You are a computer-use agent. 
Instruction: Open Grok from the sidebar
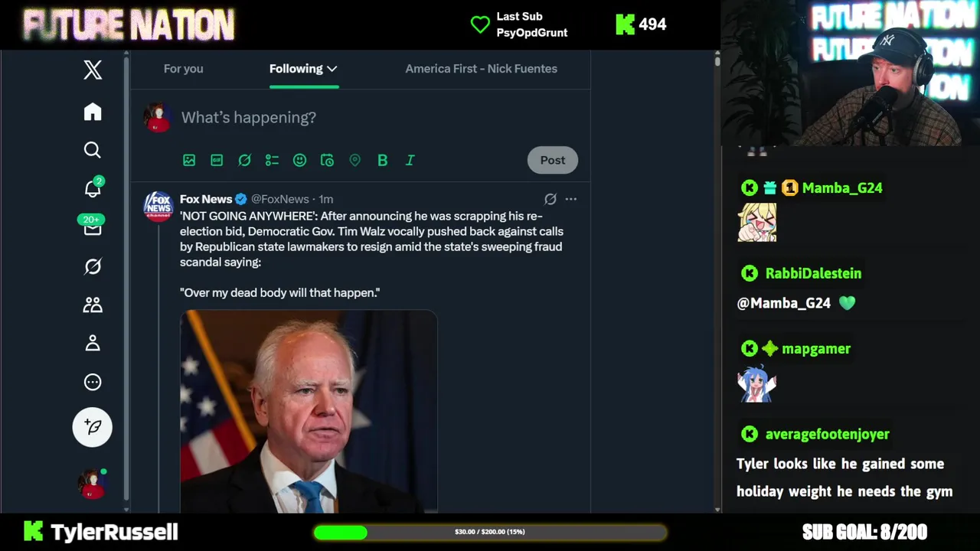pos(93,266)
